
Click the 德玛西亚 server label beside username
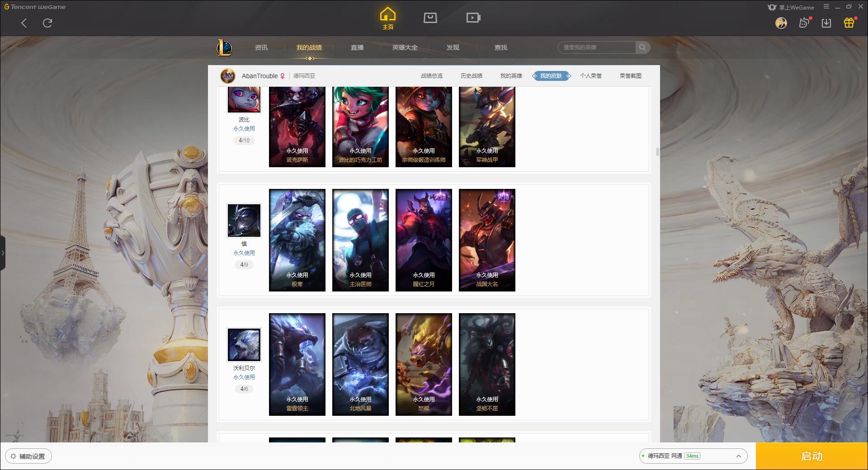tap(304, 76)
